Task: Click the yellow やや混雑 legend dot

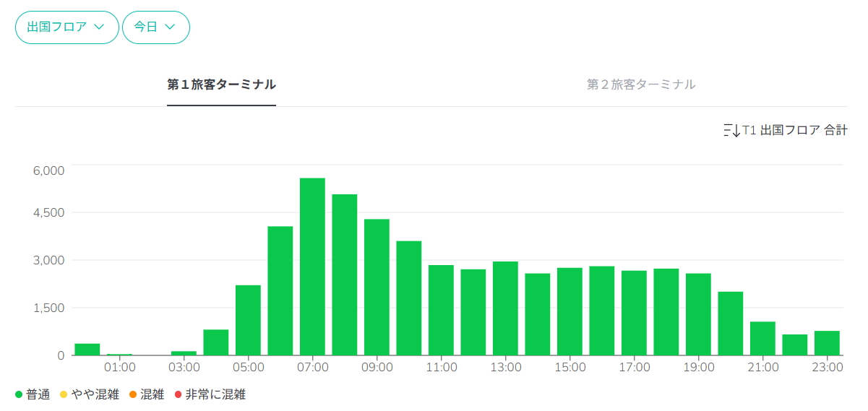Action: 64,395
